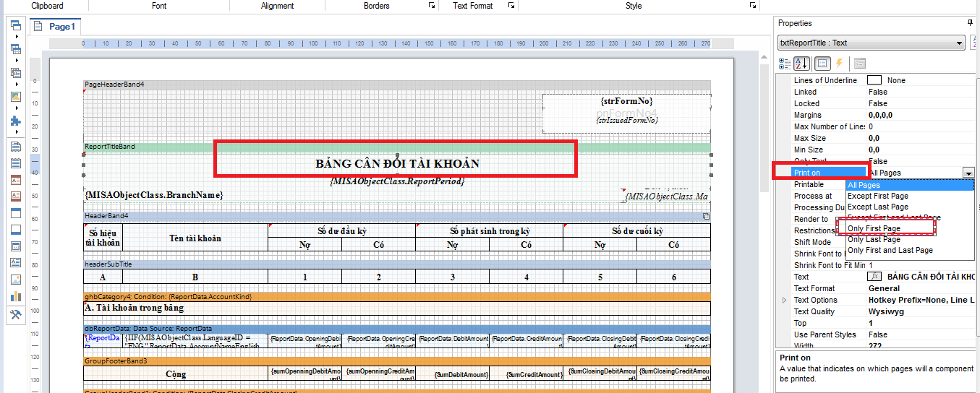This screenshot has height=393, width=980.
Task: Select the blue A rich text tool
Action: tap(15, 263)
